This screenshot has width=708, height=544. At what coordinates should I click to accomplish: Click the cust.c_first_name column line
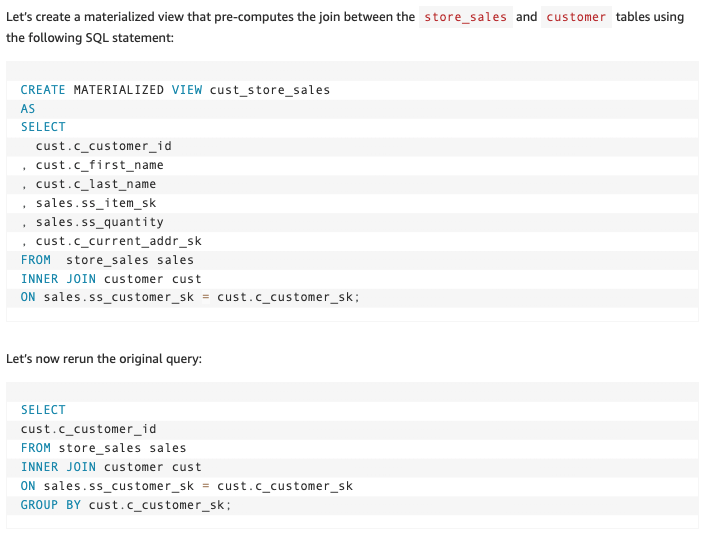[92, 165]
